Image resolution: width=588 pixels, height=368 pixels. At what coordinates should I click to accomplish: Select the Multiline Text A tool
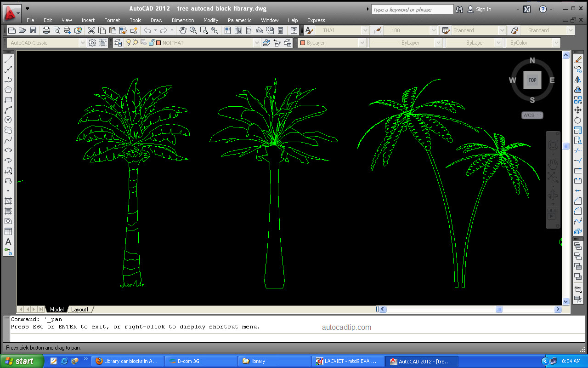coord(8,241)
